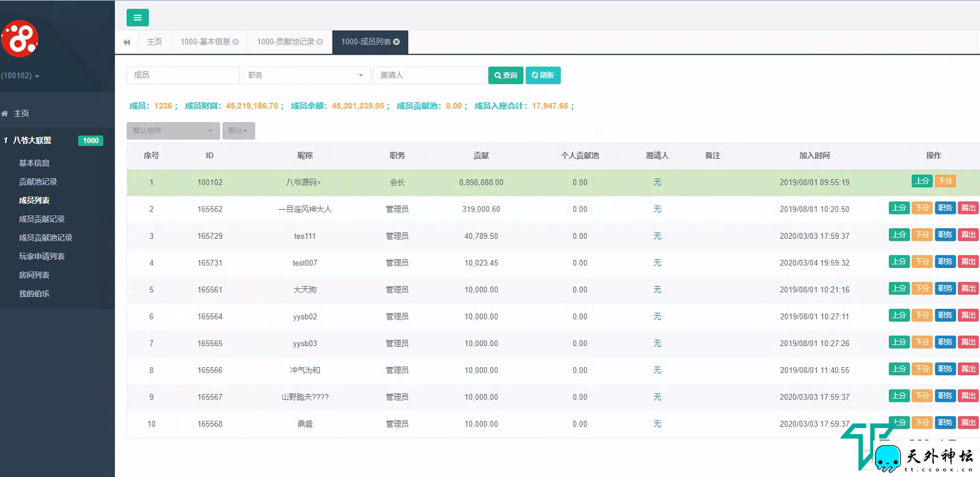The height and width of the screenshot is (477, 980).
Task: Open 成员贡献记录 in sidebar
Action: coord(42,219)
